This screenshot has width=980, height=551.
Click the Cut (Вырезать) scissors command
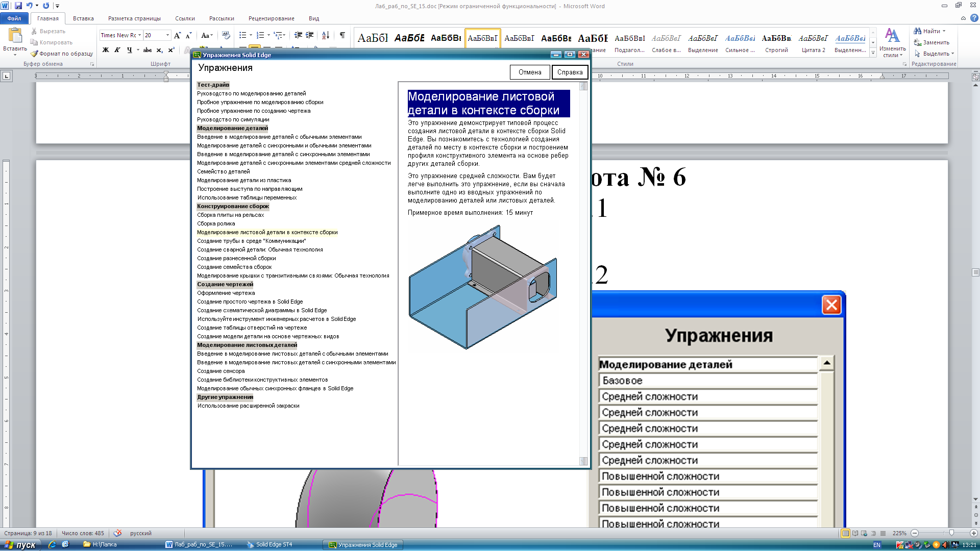click(48, 31)
